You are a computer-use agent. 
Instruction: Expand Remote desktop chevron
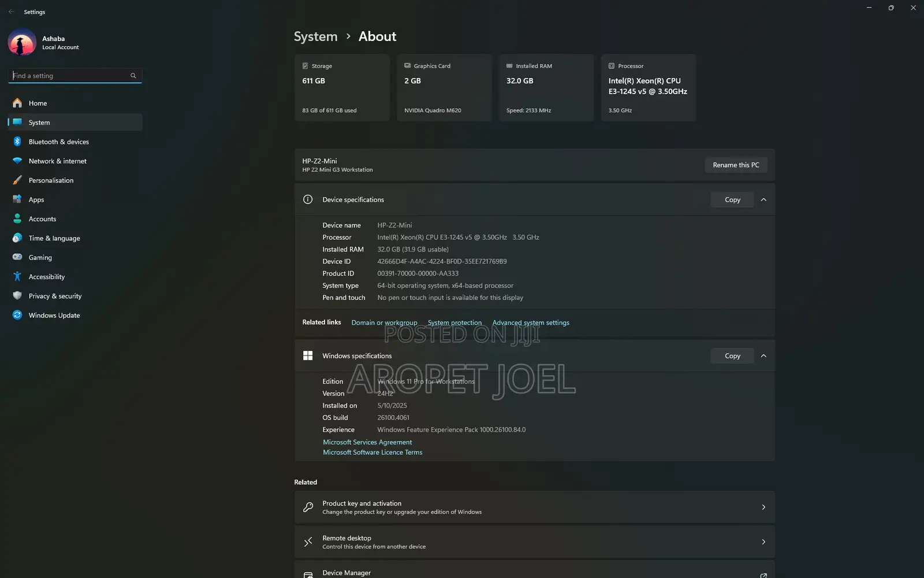763,542
